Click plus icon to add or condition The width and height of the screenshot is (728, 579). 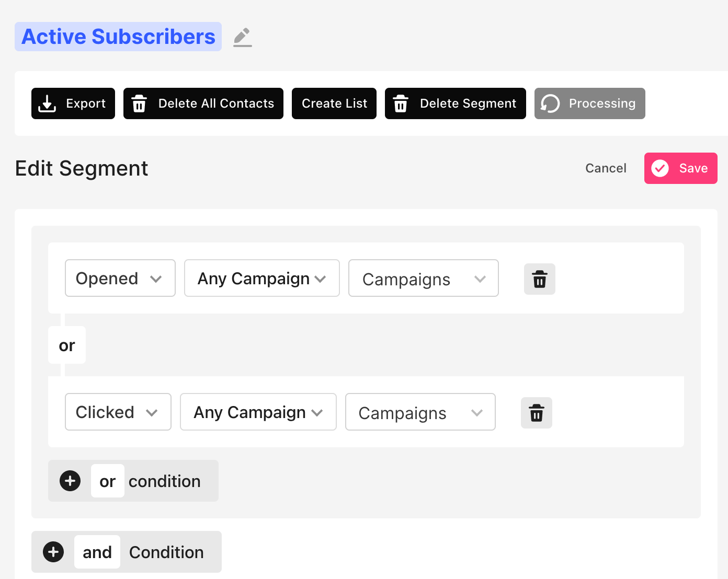click(x=70, y=481)
